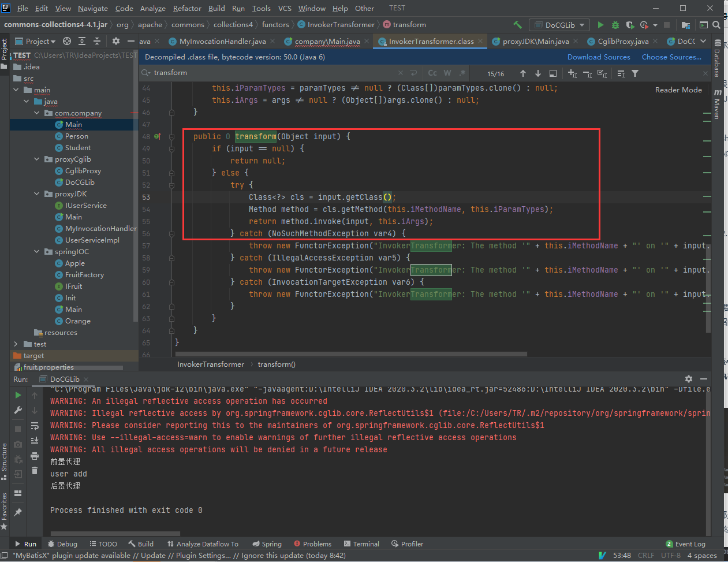Open Run panel settings gear
Screen dimensions: 728x562
click(689, 379)
